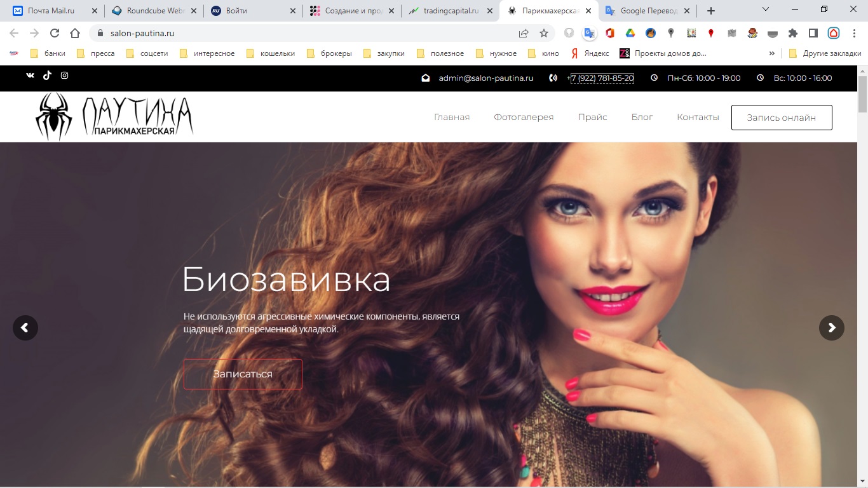Bookmark this page with the star
This screenshot has width=868, height=488.
544,33
